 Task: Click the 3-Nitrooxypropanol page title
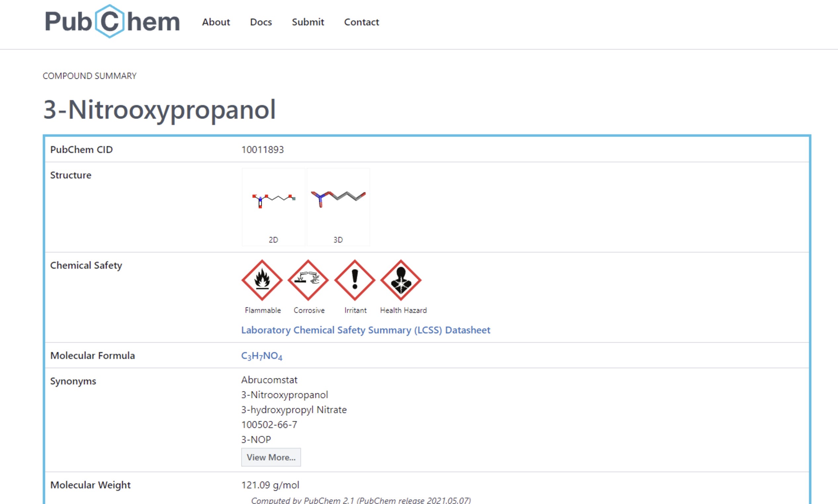coord(159,110)
